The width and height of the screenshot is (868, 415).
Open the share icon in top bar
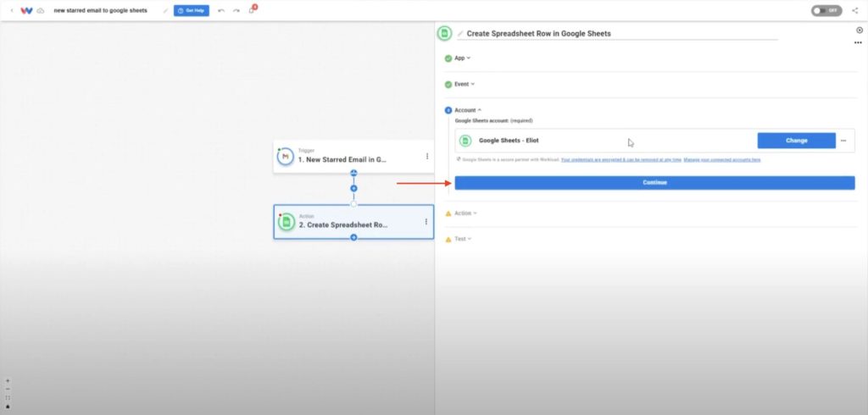(854, 10)
